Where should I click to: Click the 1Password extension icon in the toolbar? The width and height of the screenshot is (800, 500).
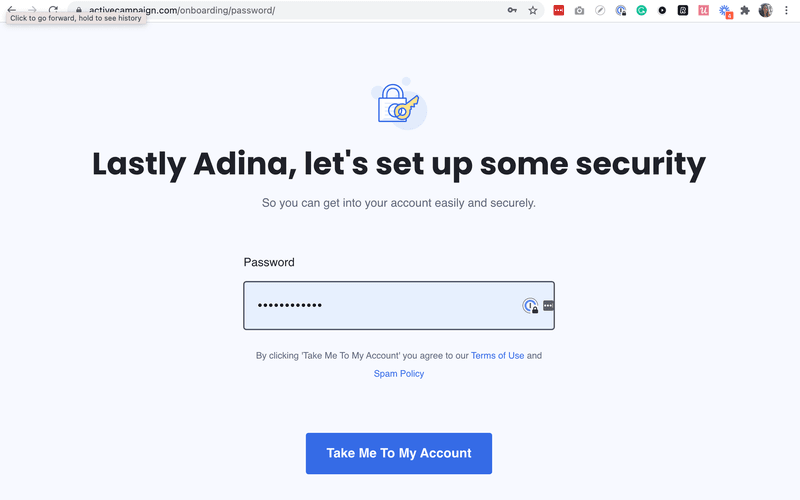tap(621, 10)
